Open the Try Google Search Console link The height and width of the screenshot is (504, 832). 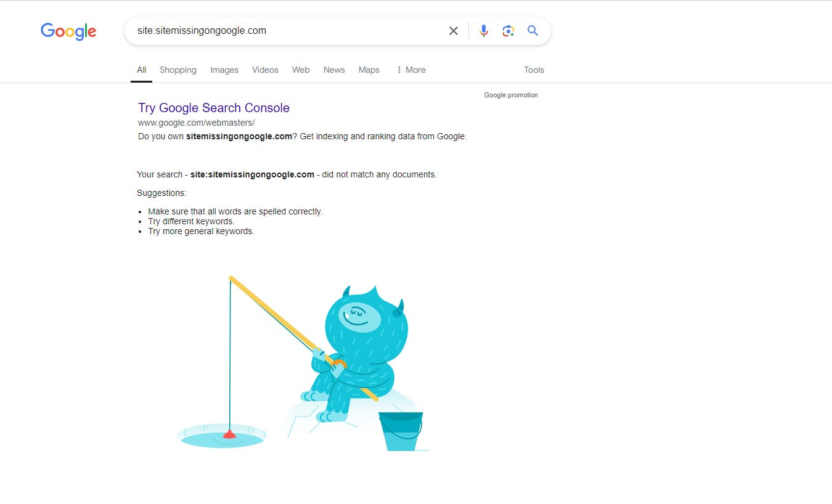click(x=214, y=108)
